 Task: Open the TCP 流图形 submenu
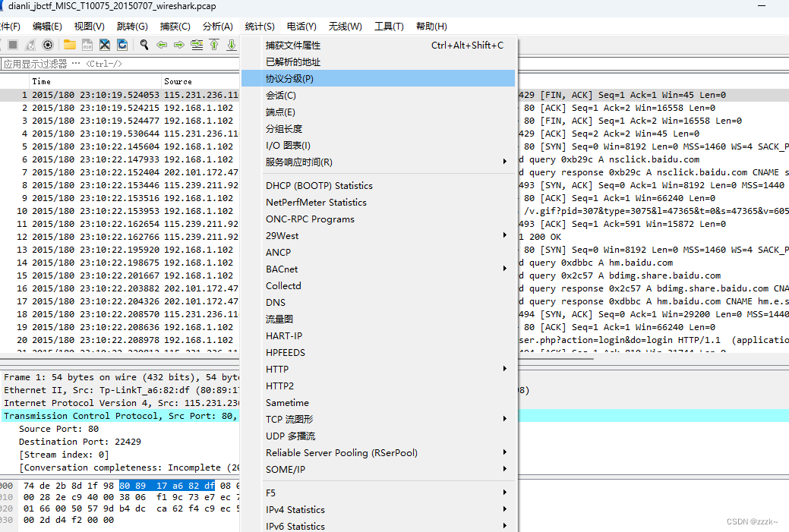pyautogui.click(x=304, y=419)
